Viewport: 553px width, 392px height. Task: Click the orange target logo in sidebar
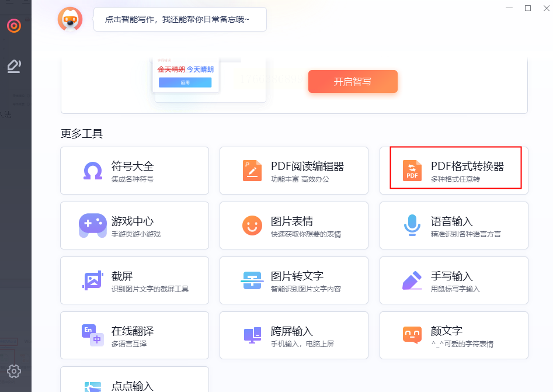click(x=14, y=25)
